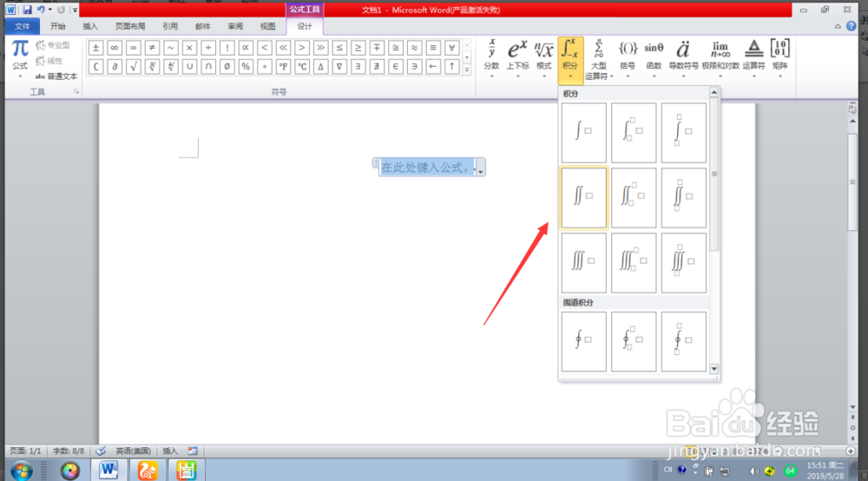
Task: Open the 极限和对数 limit and log gallery
Action: [x=720, y=58]
